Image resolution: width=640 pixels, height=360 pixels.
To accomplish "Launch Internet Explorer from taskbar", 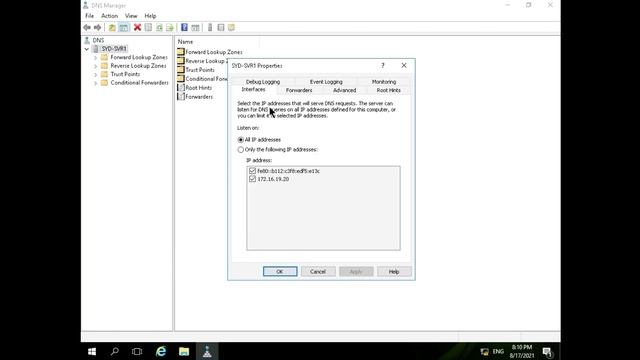I will 161,351.
